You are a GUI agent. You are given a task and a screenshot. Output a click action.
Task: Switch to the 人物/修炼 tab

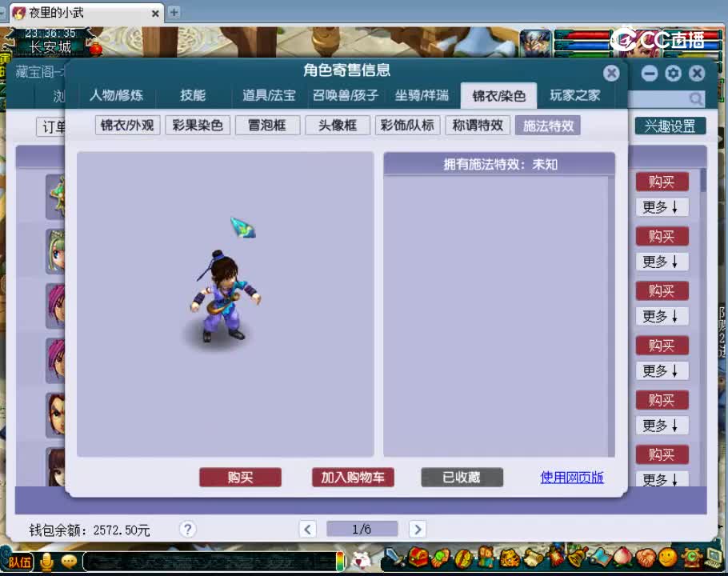tap(116, 96)
